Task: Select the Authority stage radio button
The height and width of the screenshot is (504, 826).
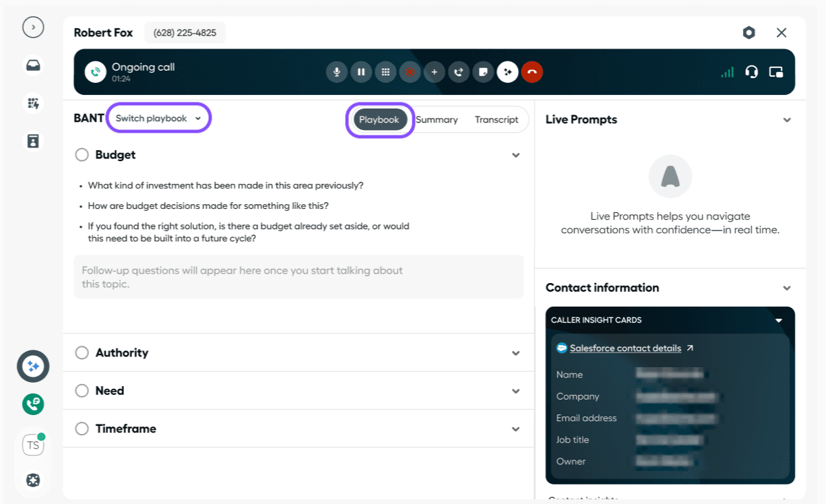Action: (82, 352)
